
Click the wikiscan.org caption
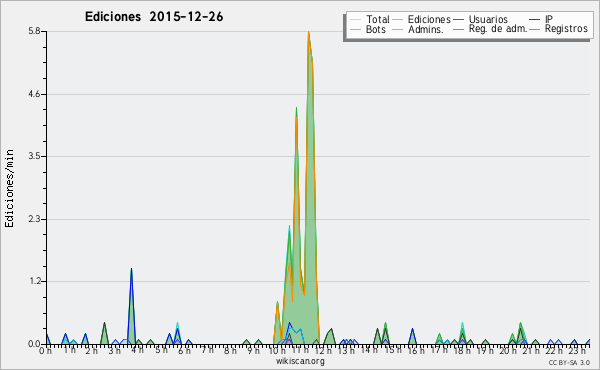pos(300,361)
